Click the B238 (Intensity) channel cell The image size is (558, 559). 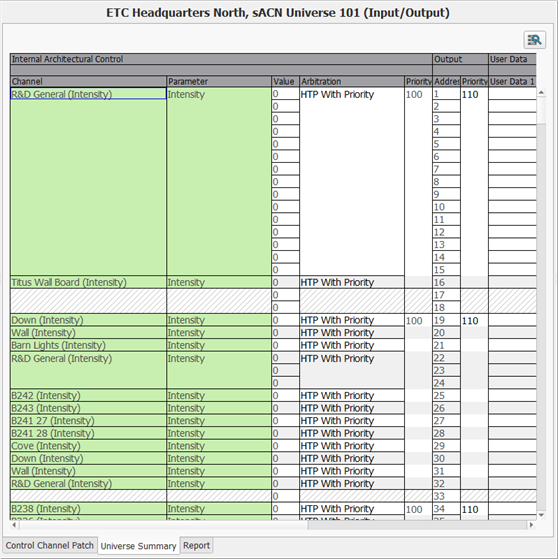[x=88, y=509]
